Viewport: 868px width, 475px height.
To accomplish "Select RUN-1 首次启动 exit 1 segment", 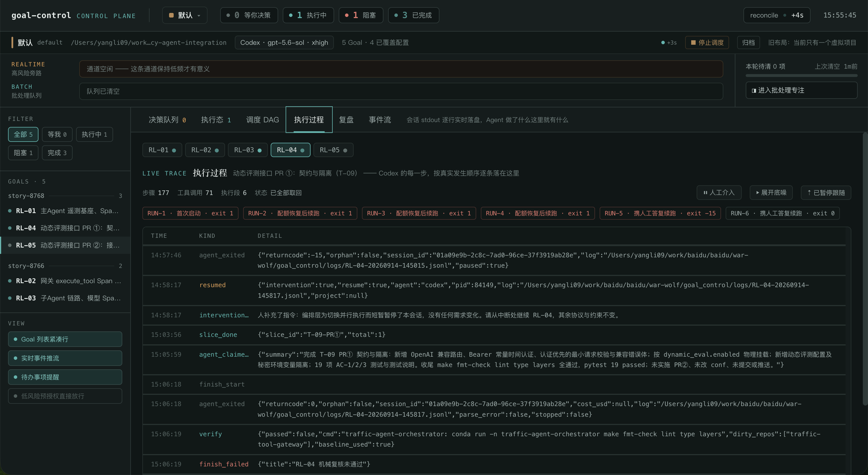I will tap(190, 213).
